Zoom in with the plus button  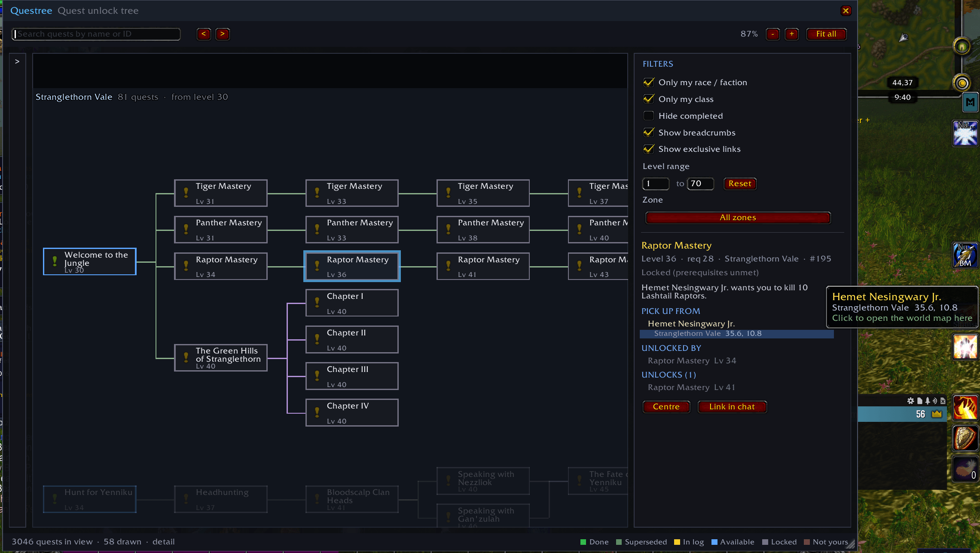point(791,34)
